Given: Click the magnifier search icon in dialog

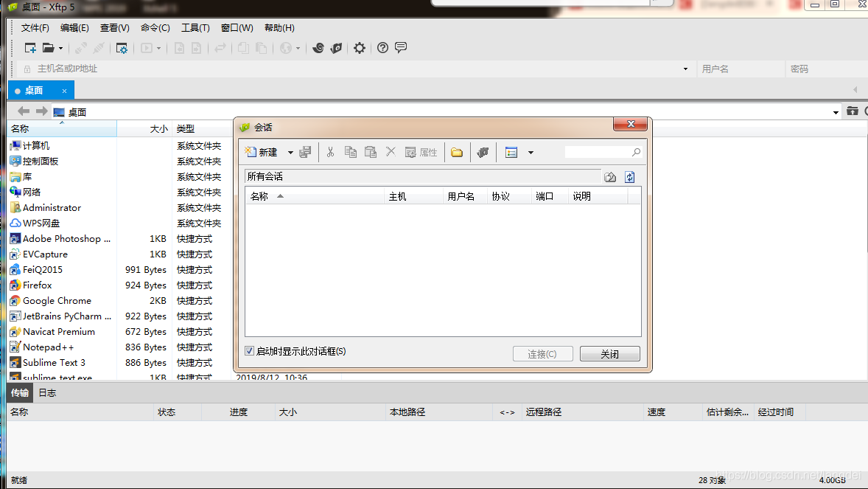Looking at the screenshot, I should [636, 152].
